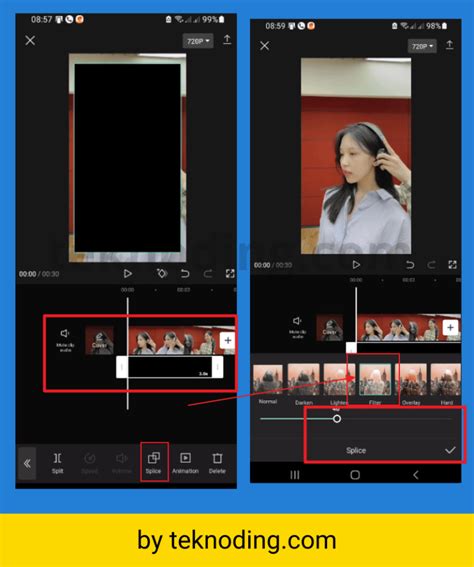The image size is (474, 567).
Task: Enter fullscreen preview in right screenshot
Action: [x=452, y=265]
